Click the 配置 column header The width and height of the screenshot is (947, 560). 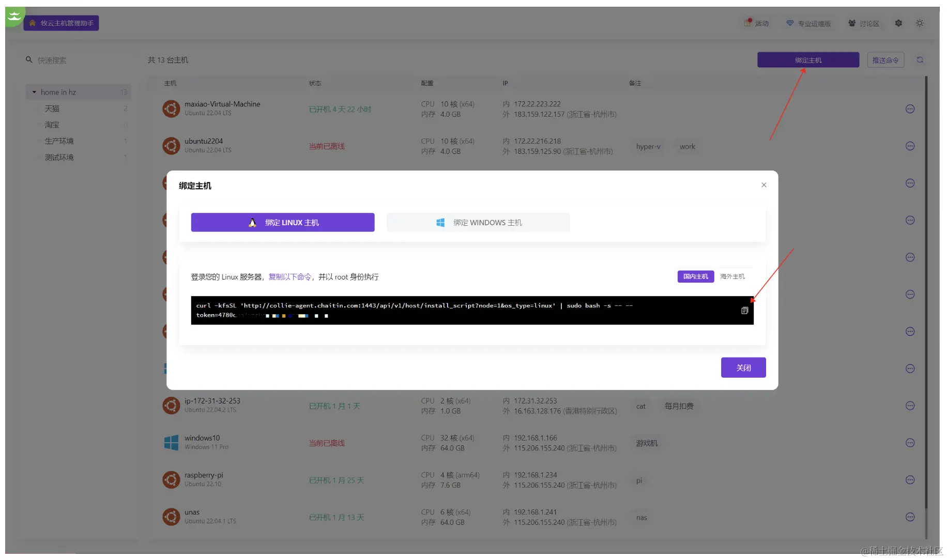pyautogui.click(x=427, y=83)
